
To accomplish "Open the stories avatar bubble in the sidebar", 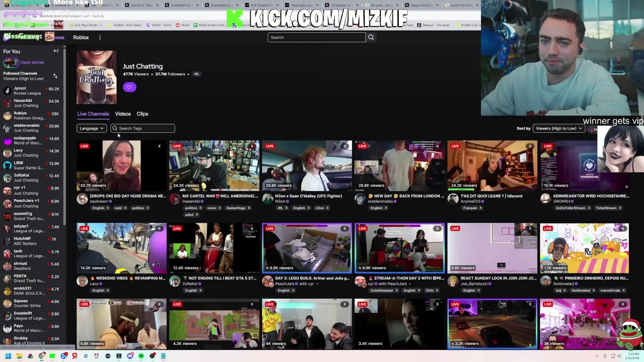I will coord(11,62).
